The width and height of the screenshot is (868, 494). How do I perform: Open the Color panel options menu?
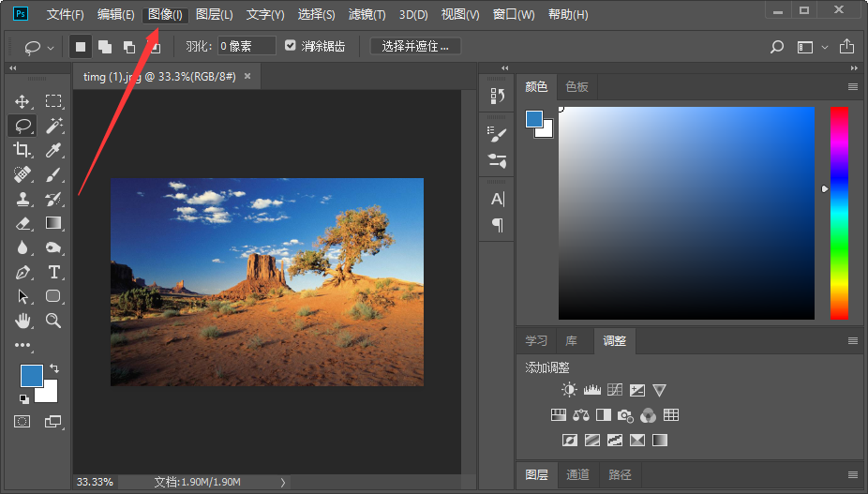(852, 86)
